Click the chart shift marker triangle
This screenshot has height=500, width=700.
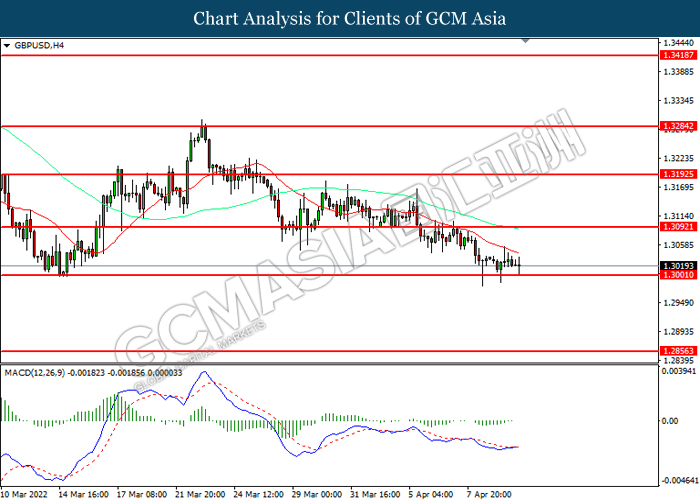point(525,41)
